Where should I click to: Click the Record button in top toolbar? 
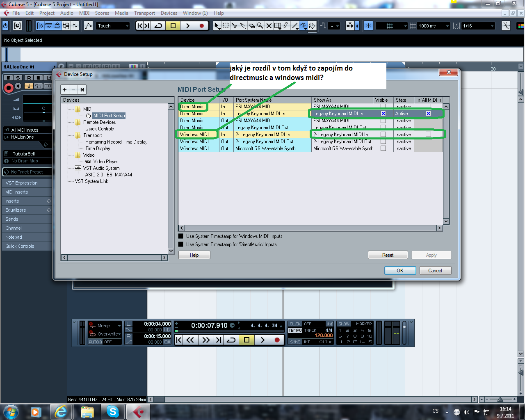click(201, 26)
